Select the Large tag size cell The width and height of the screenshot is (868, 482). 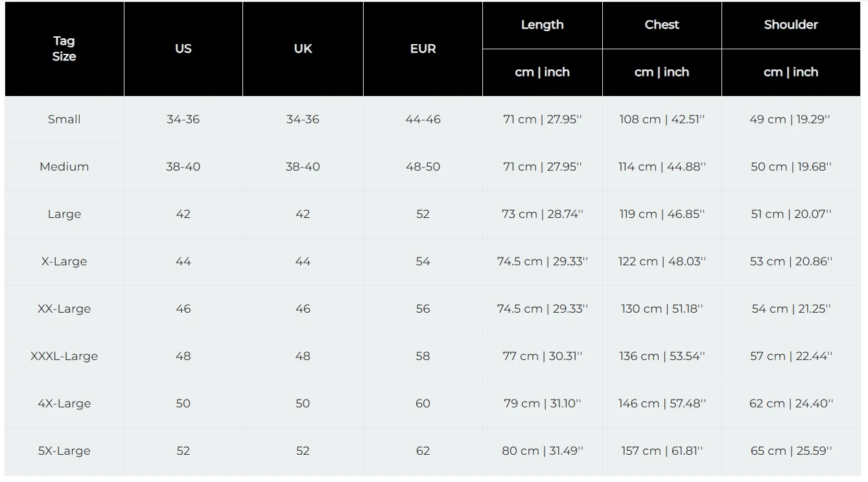tap(64, 214)
